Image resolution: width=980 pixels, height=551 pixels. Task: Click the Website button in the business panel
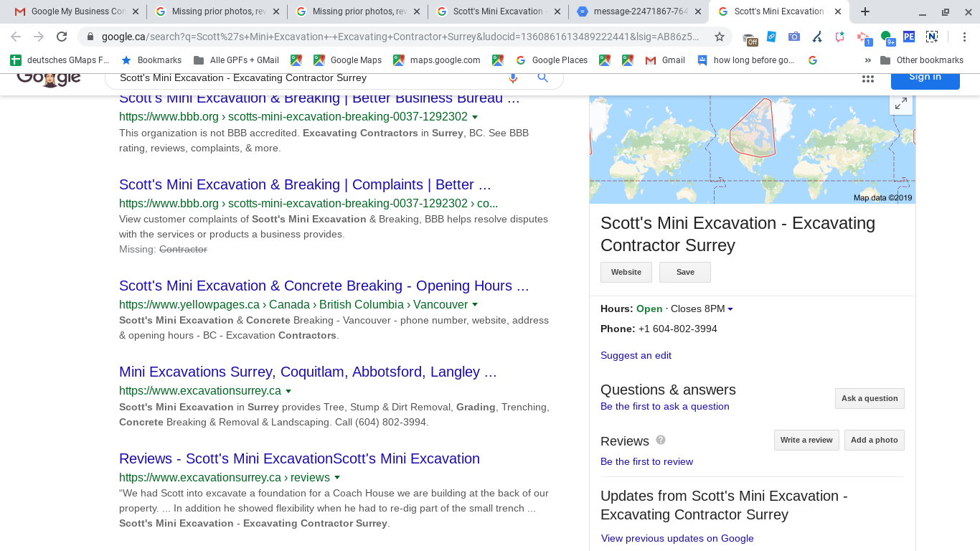coord(626,272)
